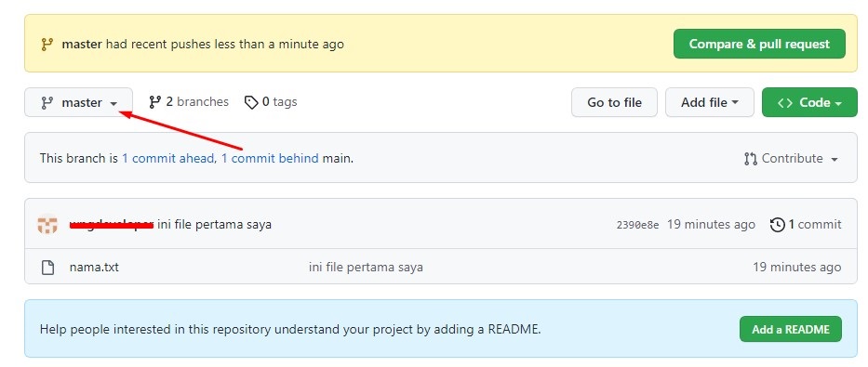
Task: Click the code brackets icon on Code button
Action: coord(785,103)
